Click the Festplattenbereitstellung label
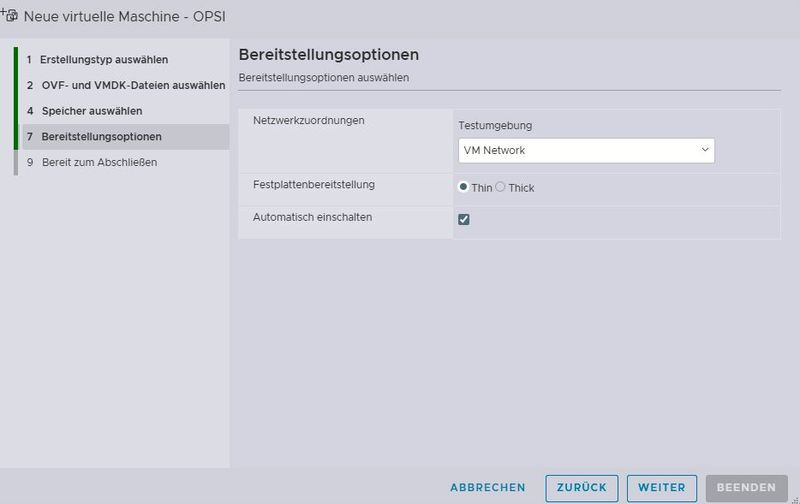The height and width of the screenshot is (504, 800). click(x=314, y=185)
